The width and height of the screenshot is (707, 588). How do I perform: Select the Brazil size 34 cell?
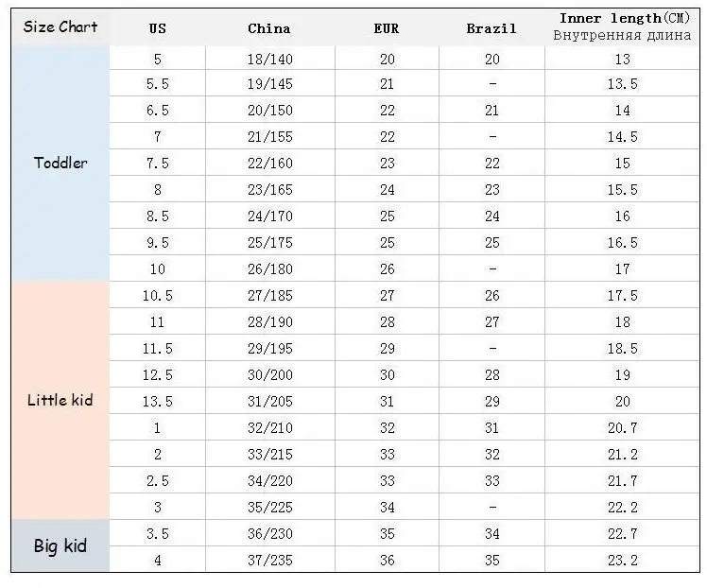point(491,533)
